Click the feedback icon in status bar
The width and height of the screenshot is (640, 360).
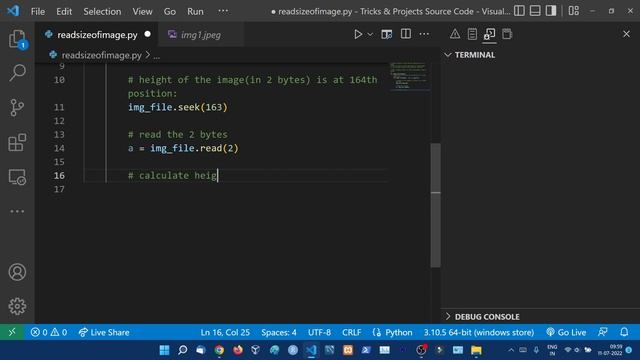(x=603, y=332)
